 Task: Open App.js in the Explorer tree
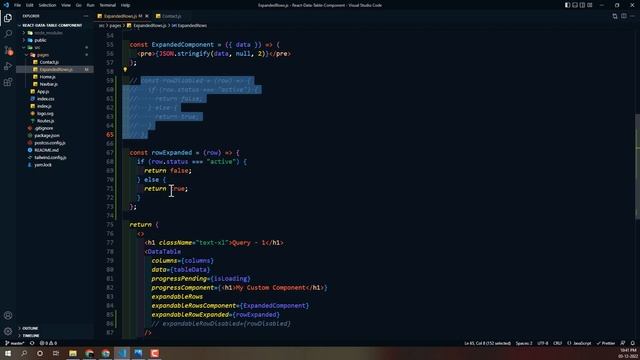coord(43,92)
